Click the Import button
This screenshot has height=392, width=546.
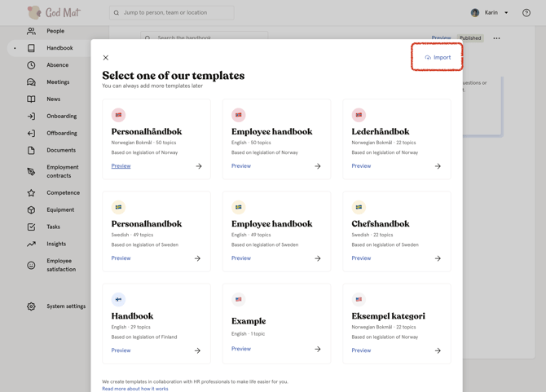(x=438, y=58)
